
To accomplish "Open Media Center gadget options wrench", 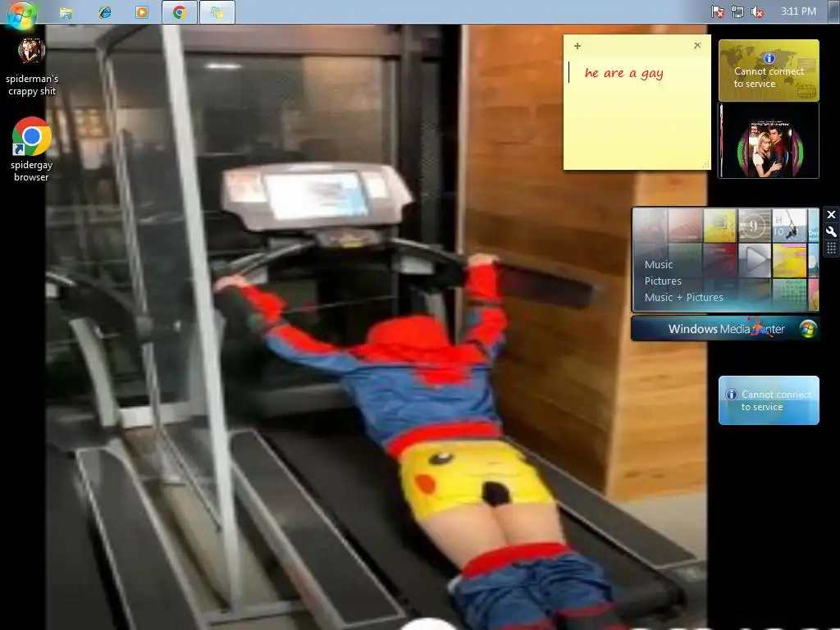I will [831, 231].
